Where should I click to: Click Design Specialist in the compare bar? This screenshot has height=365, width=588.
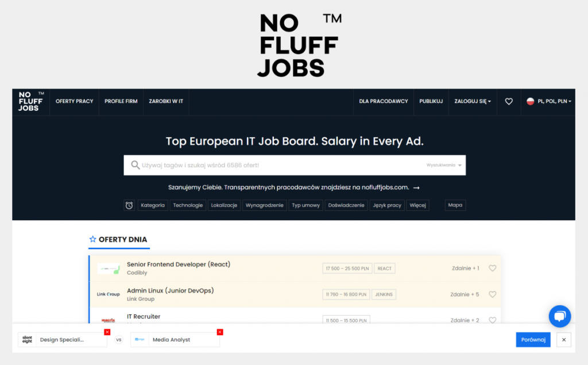click(x=62, y=340)
